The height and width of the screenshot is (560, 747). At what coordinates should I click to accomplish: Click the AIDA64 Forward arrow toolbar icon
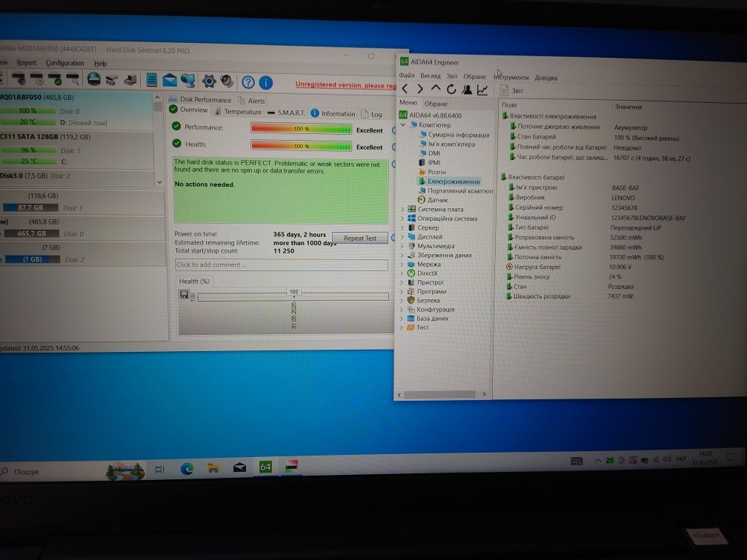420,89
